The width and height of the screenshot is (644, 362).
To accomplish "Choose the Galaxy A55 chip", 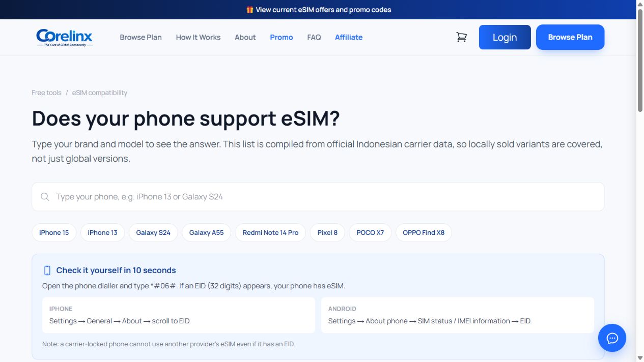I will 206,232.
